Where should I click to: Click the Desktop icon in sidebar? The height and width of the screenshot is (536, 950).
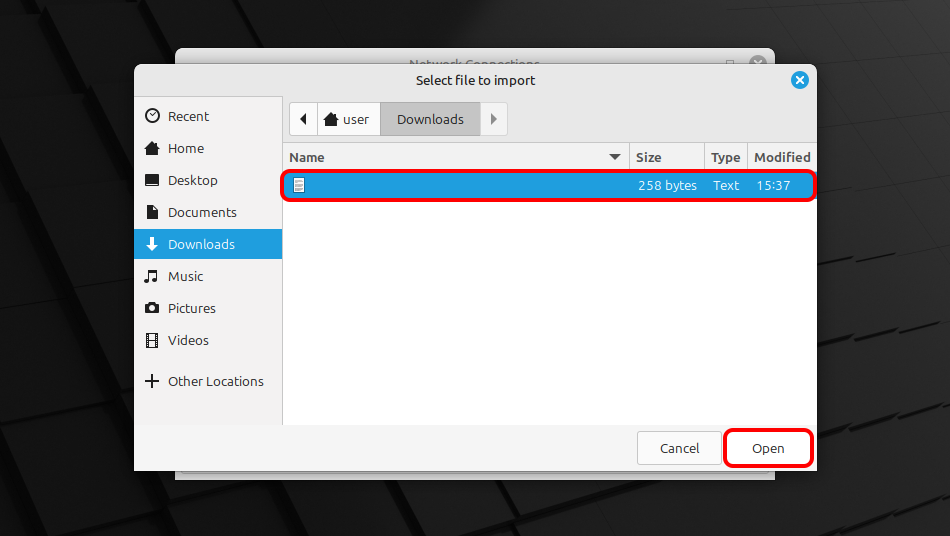(152, 180)
